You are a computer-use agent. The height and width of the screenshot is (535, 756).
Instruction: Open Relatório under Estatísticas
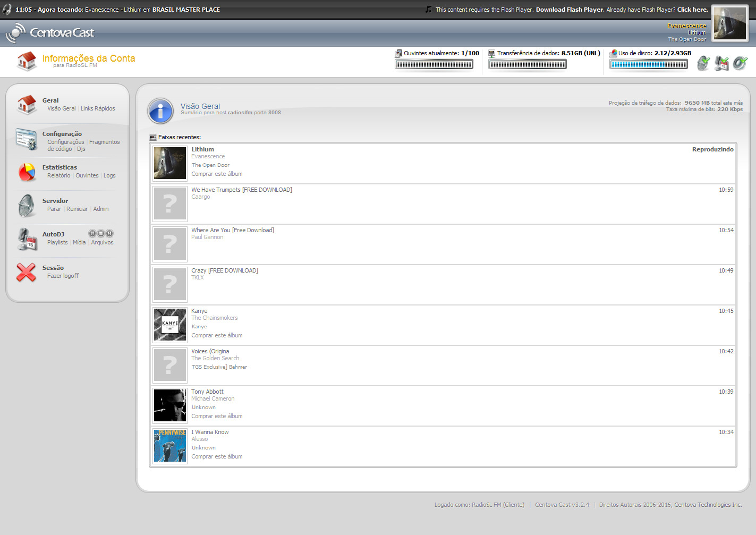[58, 175]
